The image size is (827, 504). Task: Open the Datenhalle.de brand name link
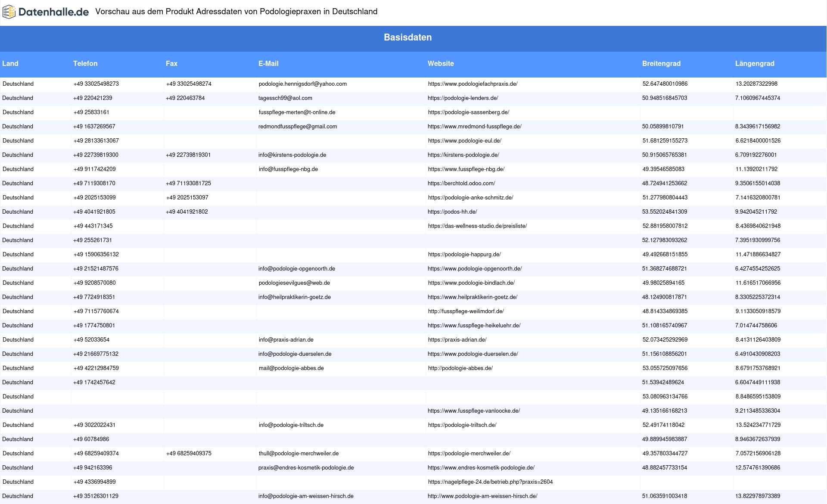pos(54,12)
